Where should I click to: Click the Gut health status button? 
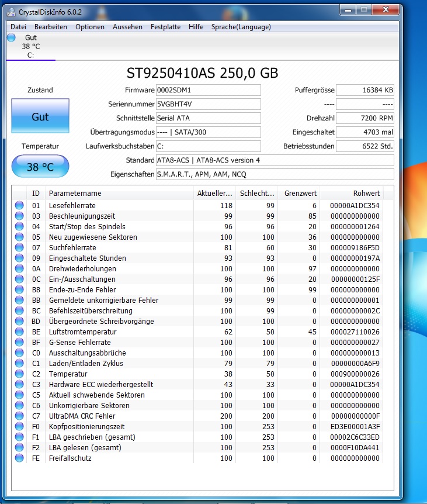click(x=40, y=116)
